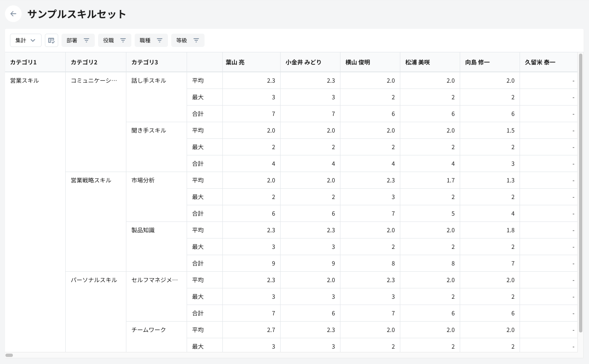This screenshot has width=589, height=364.
Task: Click the truncated セルフマネジメ… cell
Action: coord(155,280)
